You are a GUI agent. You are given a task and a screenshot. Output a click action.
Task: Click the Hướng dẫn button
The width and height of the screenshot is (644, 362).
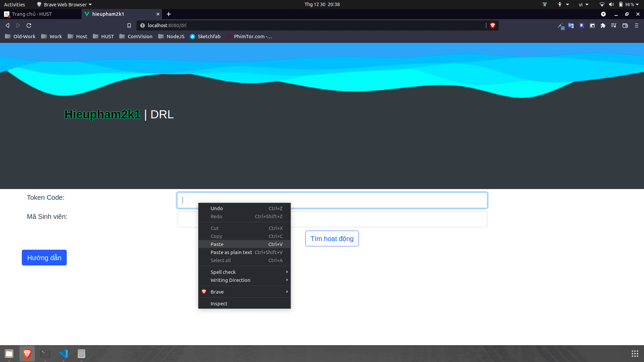[x=44, y=257]
